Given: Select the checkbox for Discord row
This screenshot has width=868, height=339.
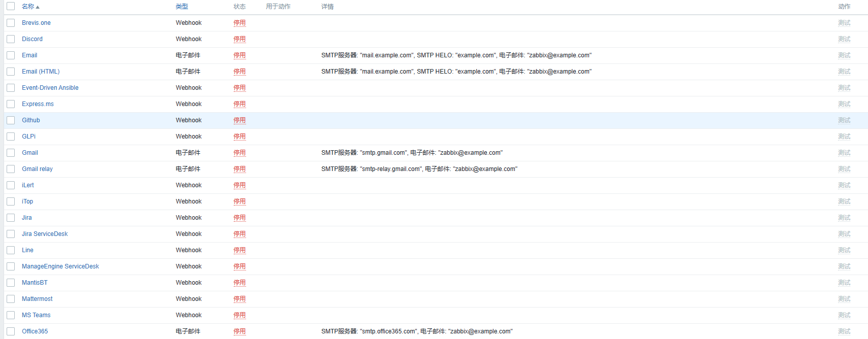Looking at the screenshot, I should (11, 39).
